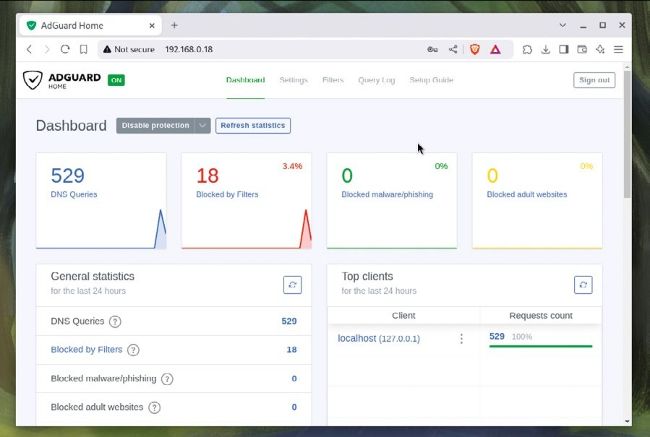Viewport: 650px width, 437px height.
Task: Open the Leo AI sparkle icon
Action: (x=600, y=49)
